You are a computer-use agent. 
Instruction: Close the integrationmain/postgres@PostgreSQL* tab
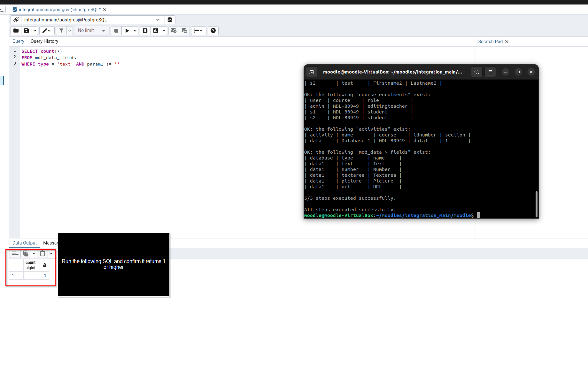click(x=105, y=10)
